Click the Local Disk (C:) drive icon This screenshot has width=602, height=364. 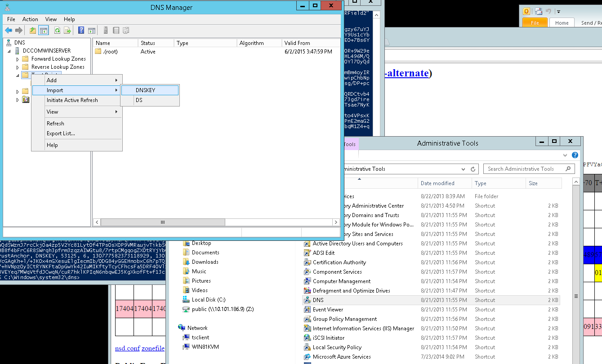(186, 300)
